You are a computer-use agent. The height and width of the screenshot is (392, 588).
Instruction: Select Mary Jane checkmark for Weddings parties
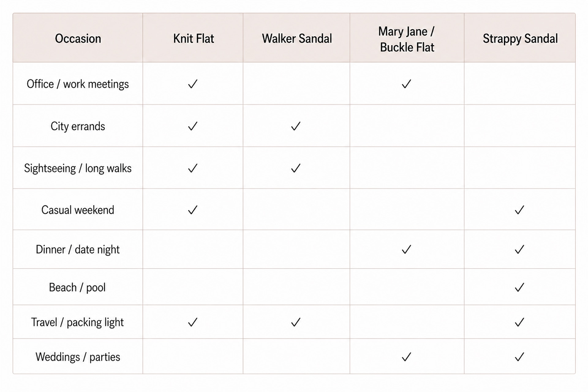coord(406,357)
